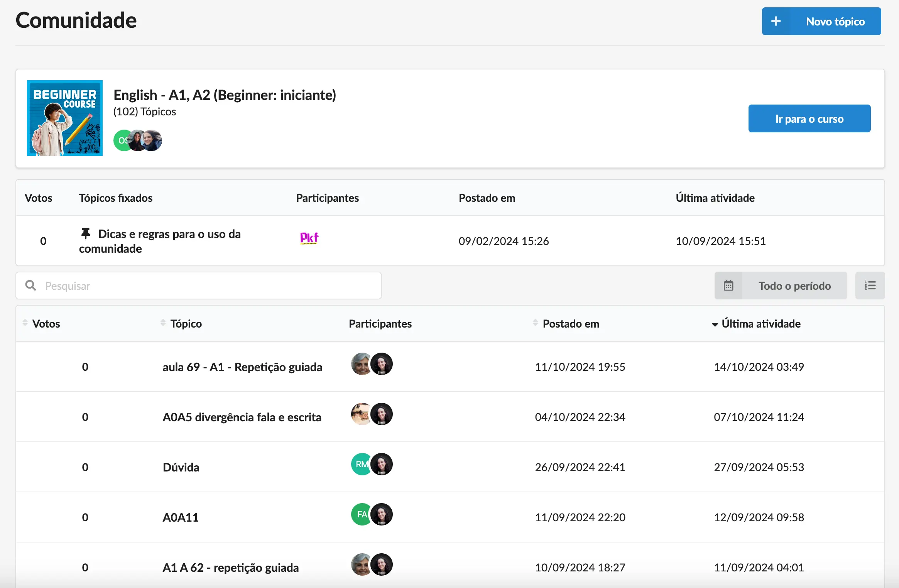Screen dimensions: 899x588
Task: Click the pin icon beside Dicas e regras
Action: (x=86, y=233)
